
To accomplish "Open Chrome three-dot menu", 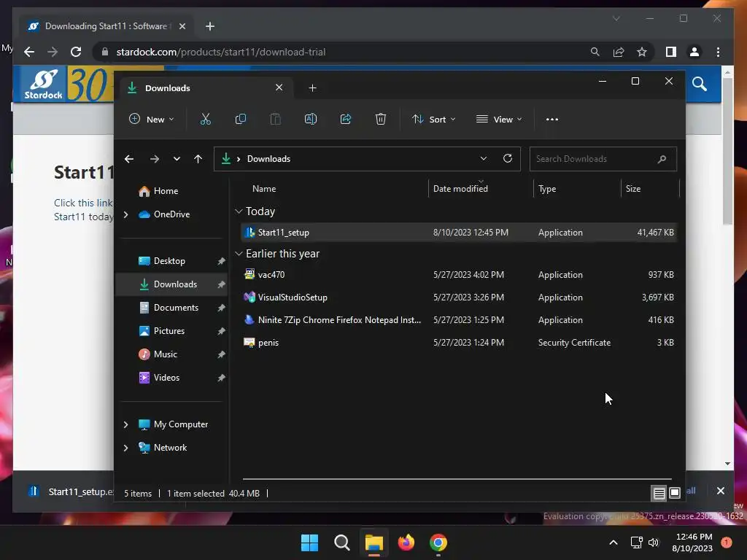I will coord(718,52).
